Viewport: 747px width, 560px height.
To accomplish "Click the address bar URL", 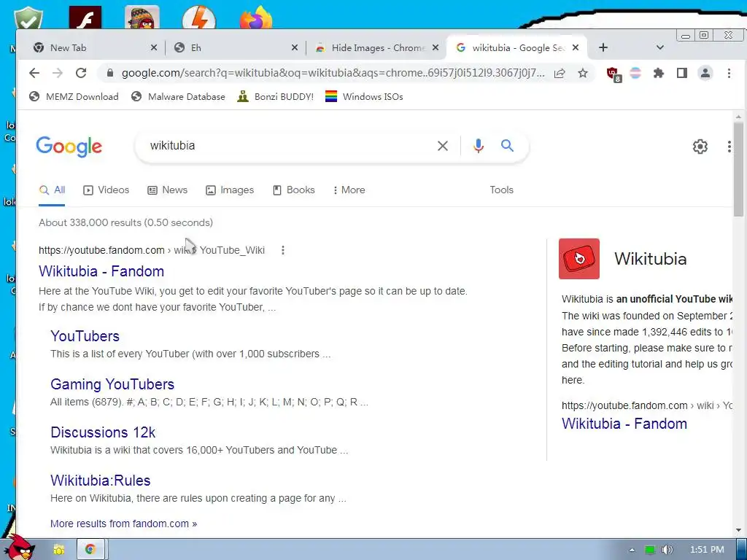I will [333, 73].
